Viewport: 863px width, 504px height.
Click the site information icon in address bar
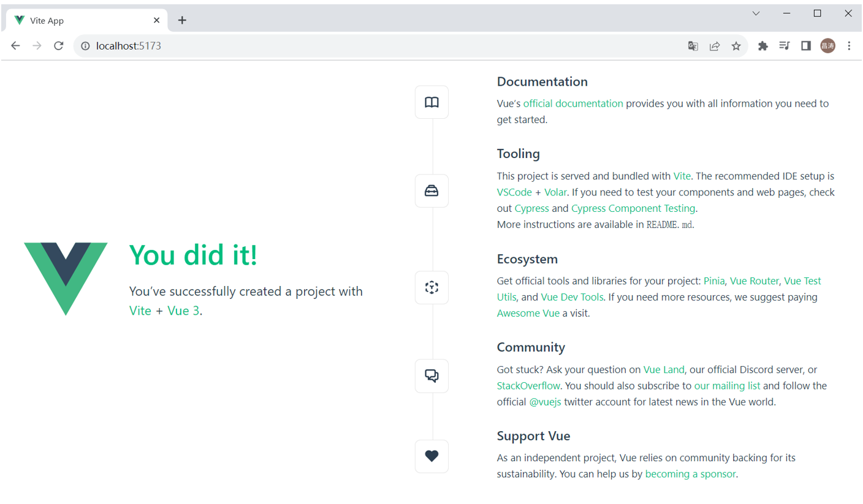pyautogui.click(x=85, y=46)
